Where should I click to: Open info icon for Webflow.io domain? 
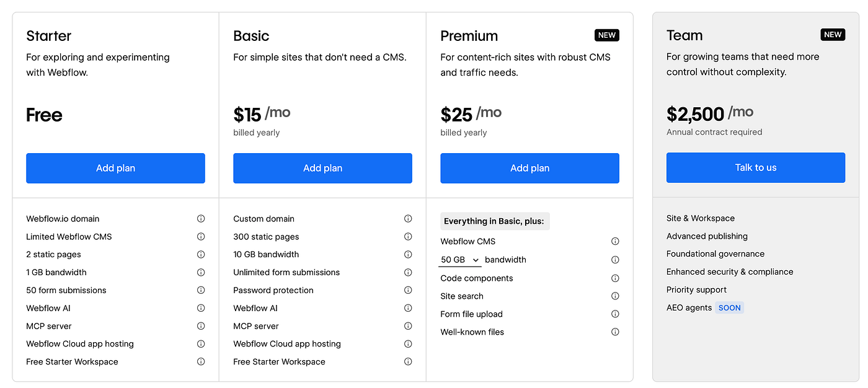[x=201, y=219]
